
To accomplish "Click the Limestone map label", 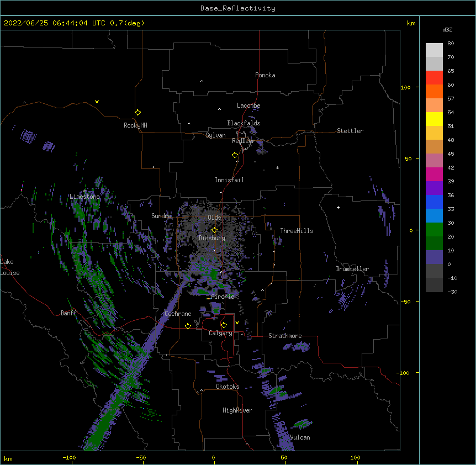I will 84,197.
